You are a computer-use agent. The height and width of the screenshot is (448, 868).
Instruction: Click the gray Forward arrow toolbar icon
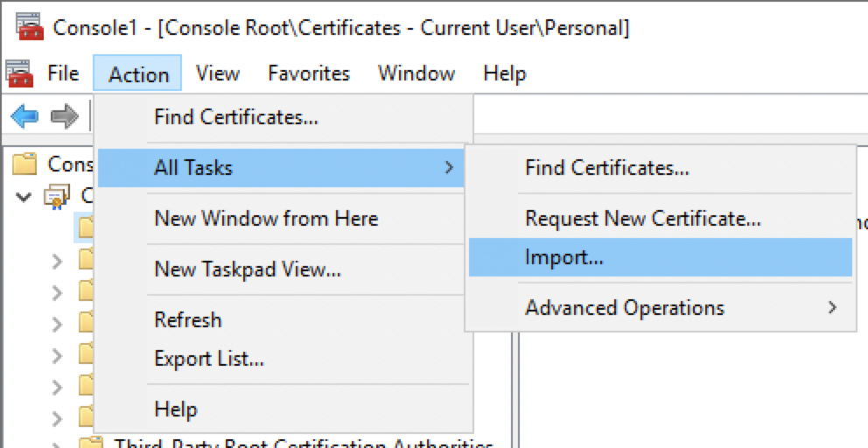click(x=64, y=116)
